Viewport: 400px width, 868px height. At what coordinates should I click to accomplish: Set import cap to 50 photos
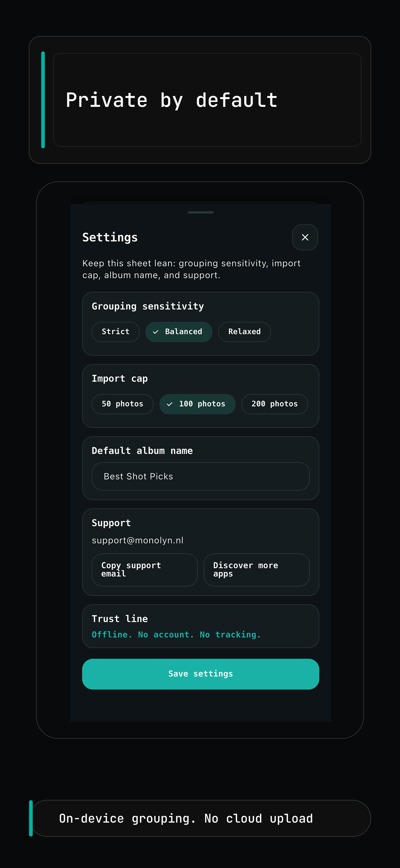[122, 404]
